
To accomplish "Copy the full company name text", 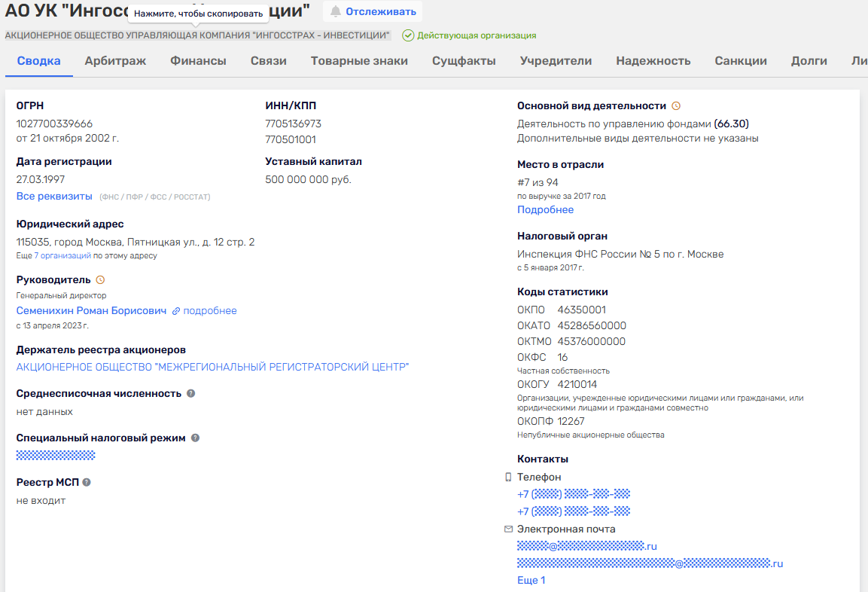I will click(198, 35).
